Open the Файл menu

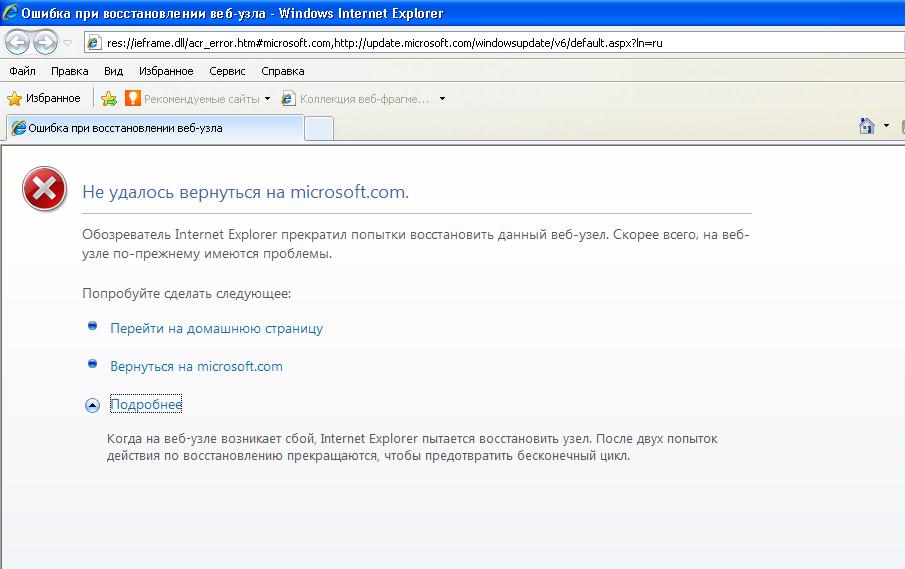[23, 71]
